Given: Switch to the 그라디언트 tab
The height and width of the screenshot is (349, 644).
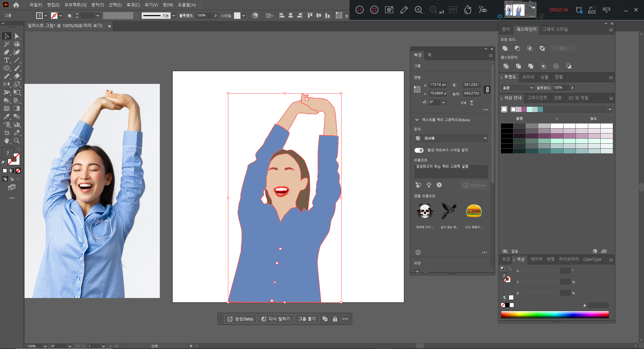Looking at the screenshot, I should point(537,98).
